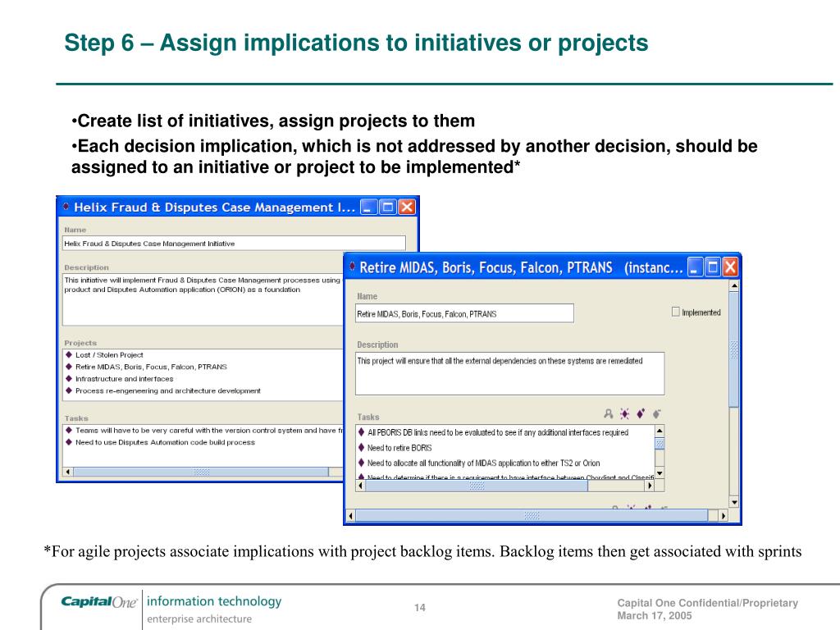840x630 pixels.
Task: Click the View selected task icon in Retire MIDAS window
Action: pos(608,413)
